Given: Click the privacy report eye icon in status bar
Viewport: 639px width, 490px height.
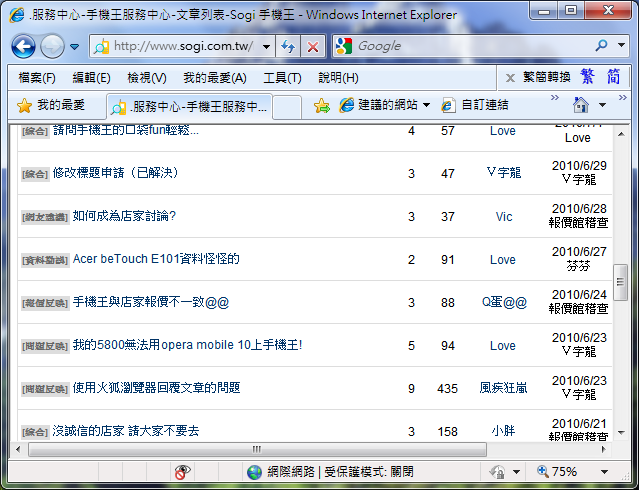Looking at the screenshot, I should pyautogui.click(x=182, y=472).
